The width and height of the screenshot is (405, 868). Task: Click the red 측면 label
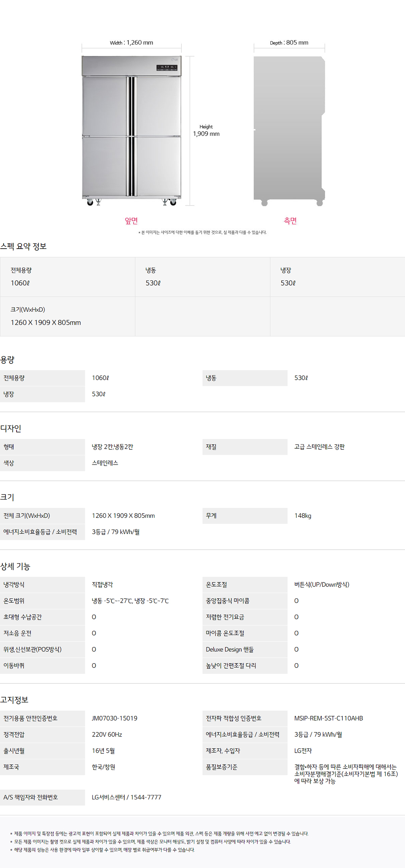click(290, 221)
